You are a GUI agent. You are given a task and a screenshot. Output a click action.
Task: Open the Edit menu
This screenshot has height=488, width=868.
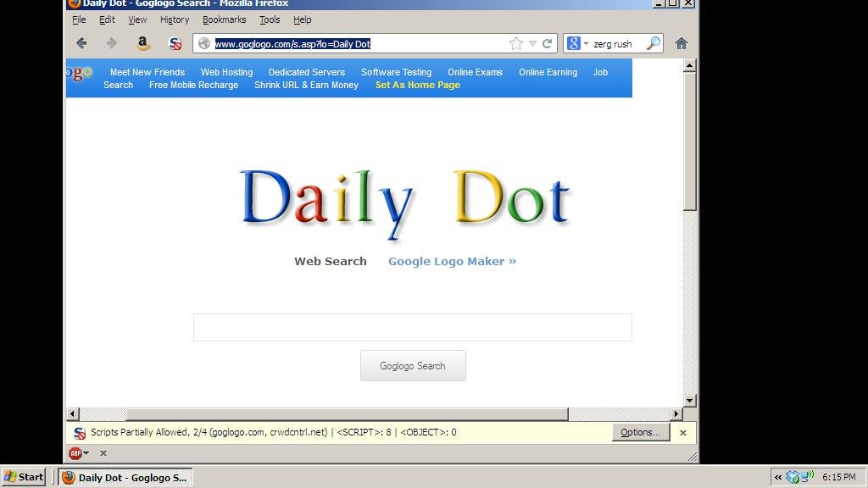pyautogui.click(x=107, y=20)
